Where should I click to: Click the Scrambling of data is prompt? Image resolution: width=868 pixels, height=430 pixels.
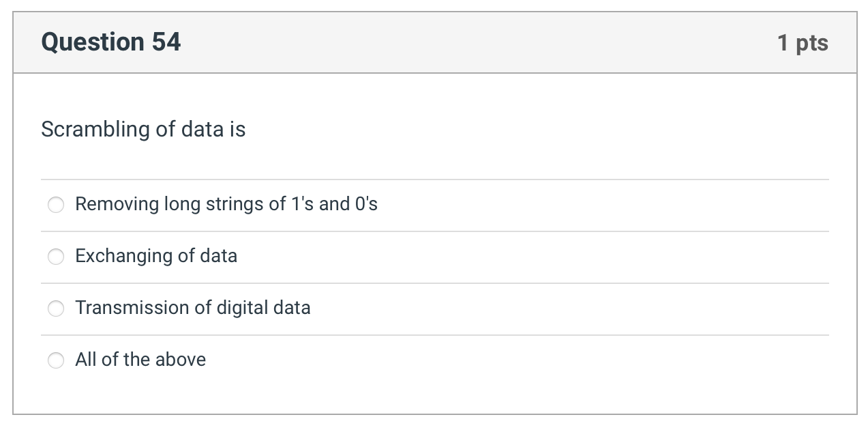click(x=143, y=129)
